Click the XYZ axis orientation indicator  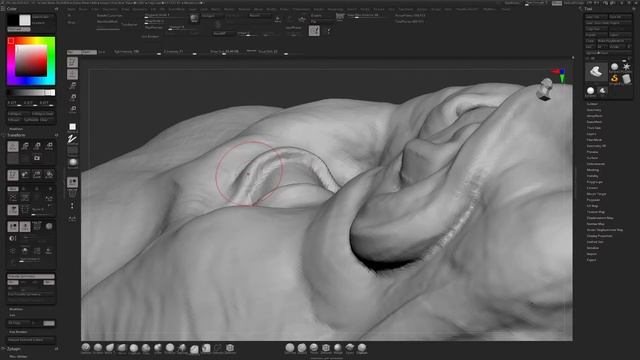tap(559, 75)
